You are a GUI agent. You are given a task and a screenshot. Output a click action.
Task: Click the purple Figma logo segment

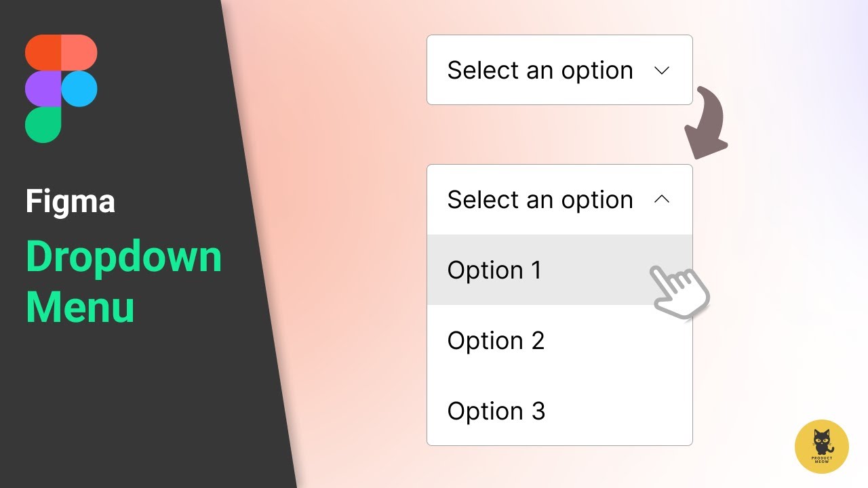(43, 88)
